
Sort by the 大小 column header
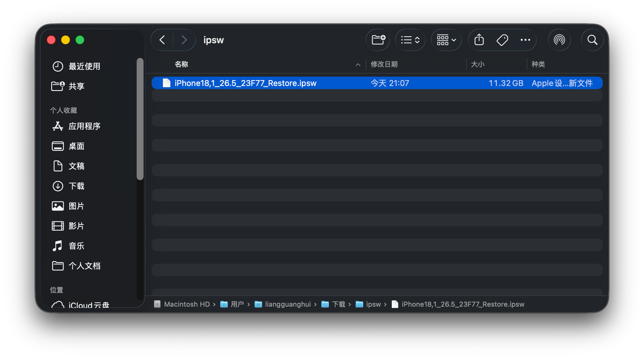pyautogui.click(x=478, y=64)
